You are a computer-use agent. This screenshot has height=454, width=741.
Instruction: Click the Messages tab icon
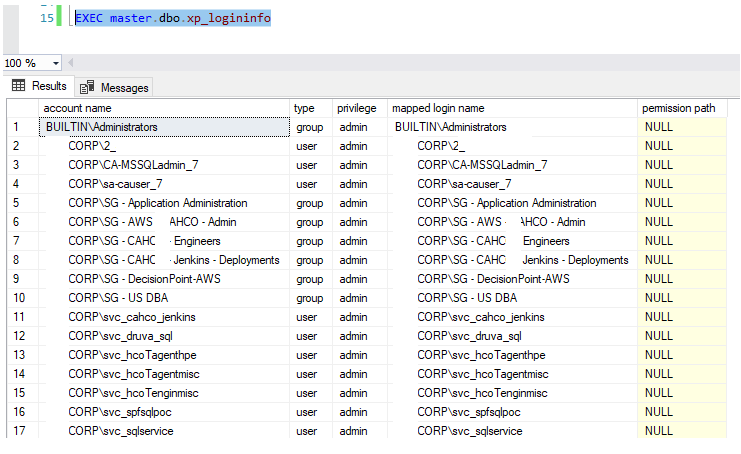(87, 87)
